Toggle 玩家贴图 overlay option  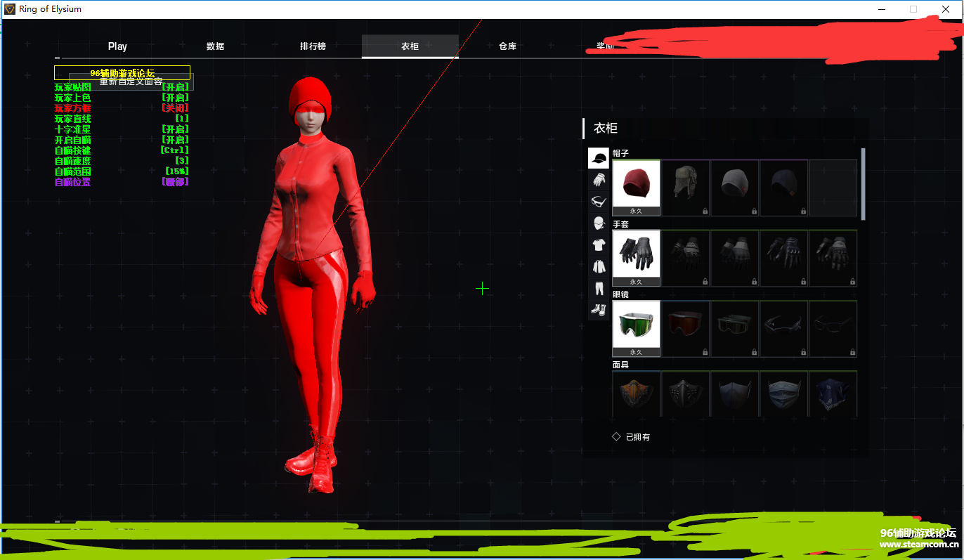point(122,87)
